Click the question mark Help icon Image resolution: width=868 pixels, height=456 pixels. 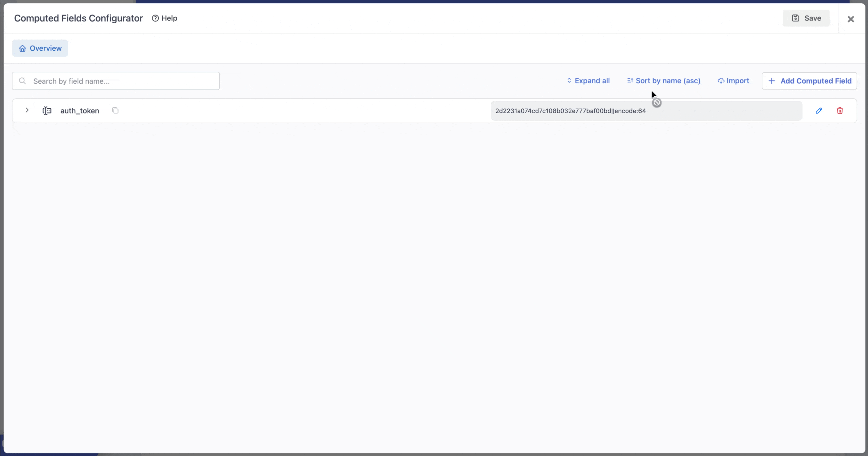tap(155, 18)
